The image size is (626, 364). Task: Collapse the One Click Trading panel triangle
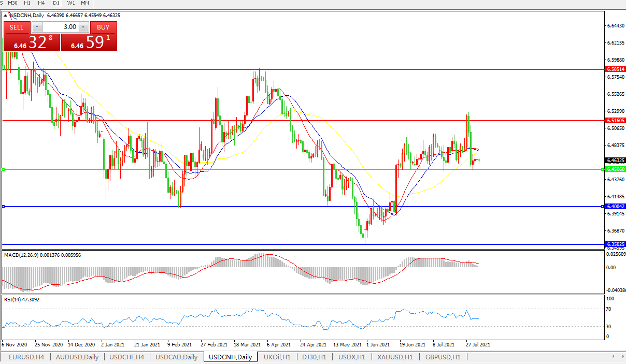[x=6, y=16]
